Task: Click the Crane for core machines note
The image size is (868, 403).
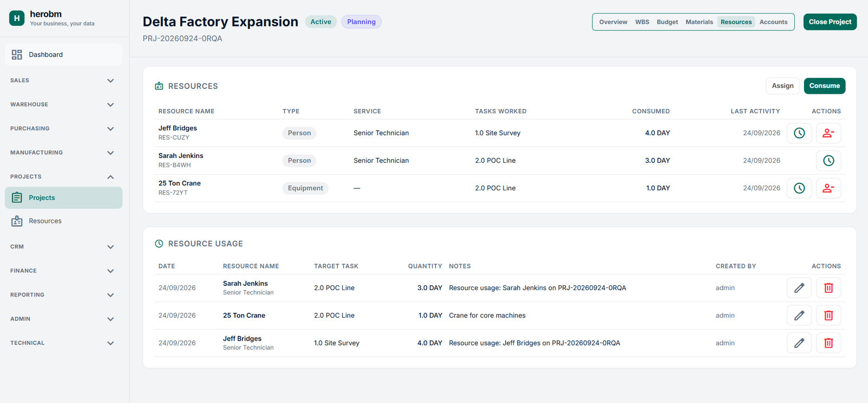Action: [487, 316]
